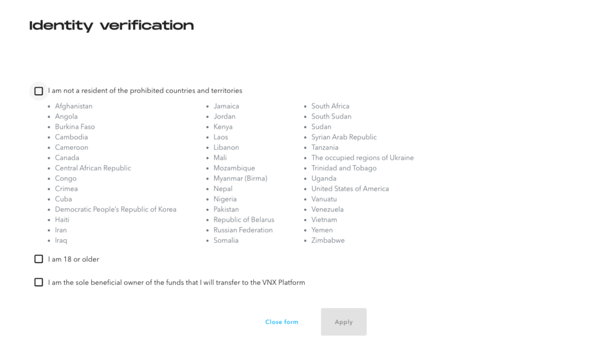Click the 'I am 18 or older' label text

tap(73, 259)
